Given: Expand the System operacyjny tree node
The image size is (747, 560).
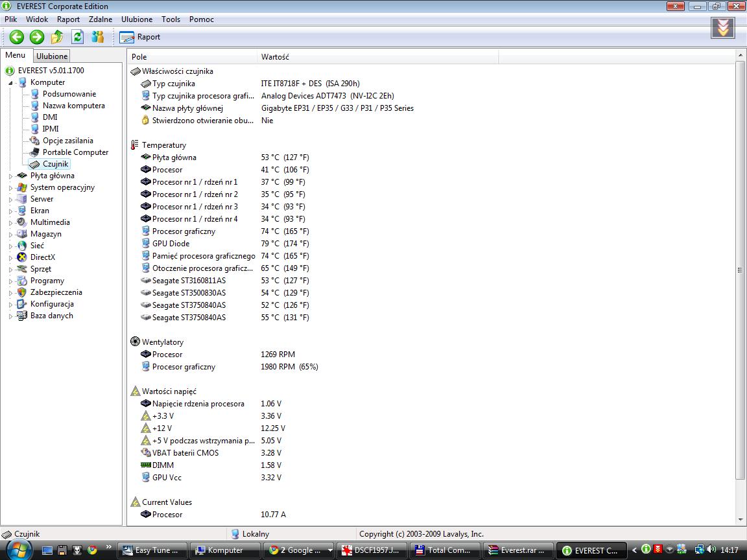Looking at the screenshot, I should tap(10, 188).
